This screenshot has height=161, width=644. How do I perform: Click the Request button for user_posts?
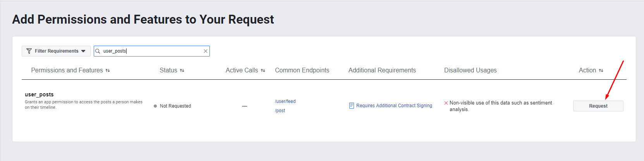click(598, 106)
